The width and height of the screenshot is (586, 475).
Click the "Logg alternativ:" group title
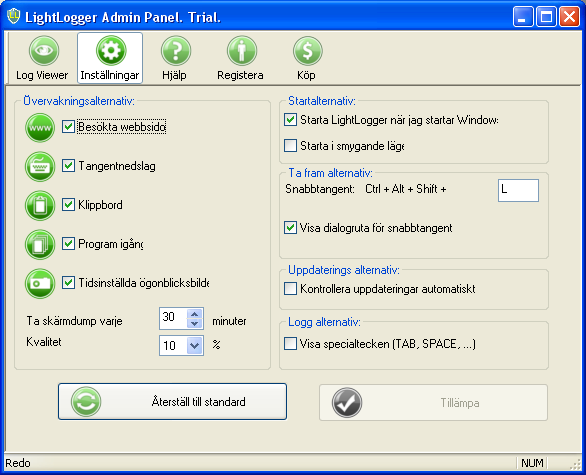click(x=324, y=322)
